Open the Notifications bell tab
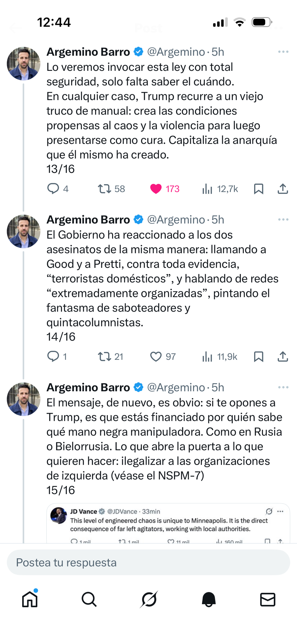Viewport: 297px width, 644px height. [209, 600]
